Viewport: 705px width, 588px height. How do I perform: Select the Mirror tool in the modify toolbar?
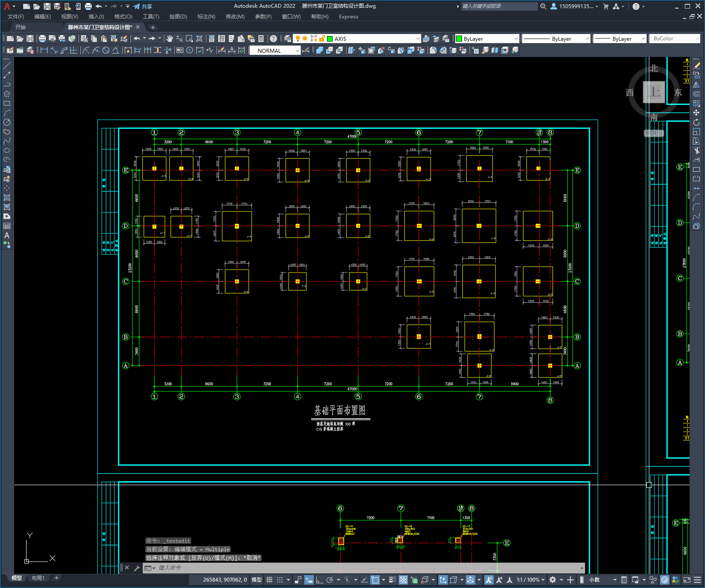click(x=696, y=84)
